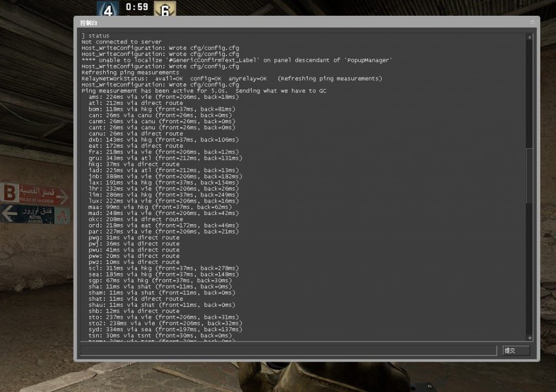556x392 pixels.
Task: Click the 'shat: 11ms via direct route' line
Action: (x=136, y=299)
